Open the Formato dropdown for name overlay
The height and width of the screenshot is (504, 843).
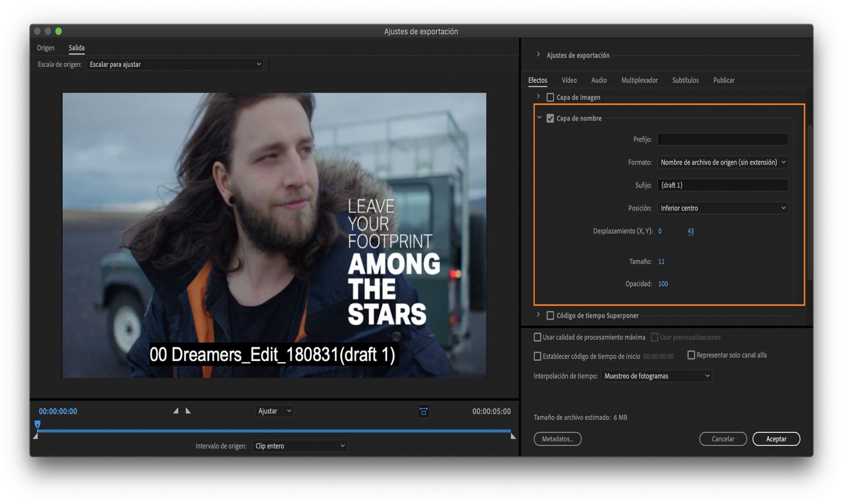coord(722,162)
